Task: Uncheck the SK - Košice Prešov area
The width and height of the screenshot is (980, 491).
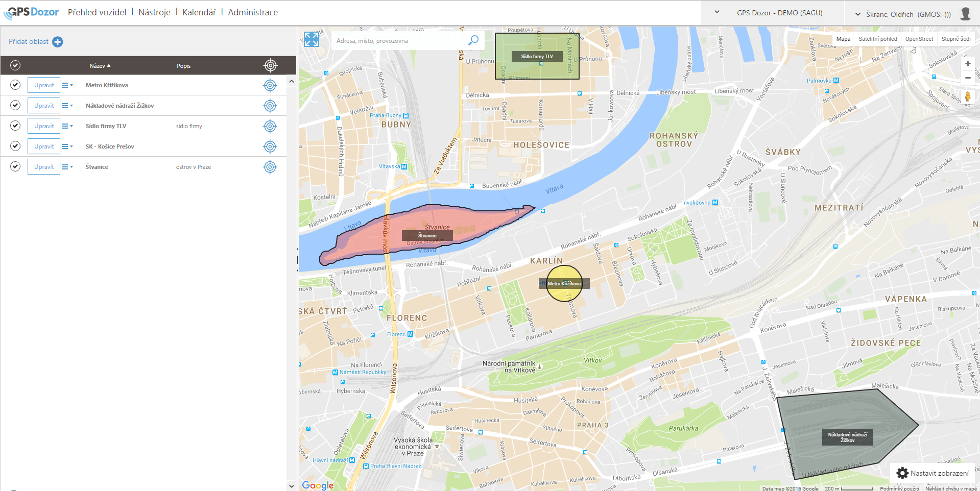Action: pos(15,146)
